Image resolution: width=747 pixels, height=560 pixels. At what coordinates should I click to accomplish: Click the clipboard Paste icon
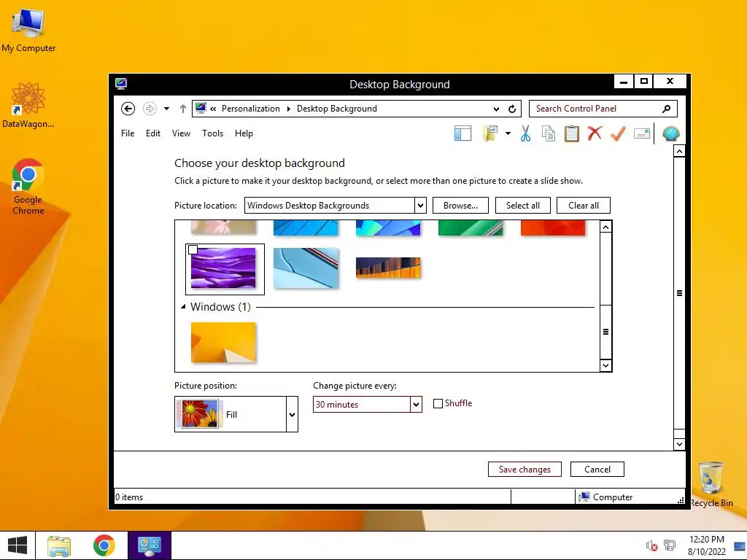pos(572,134)
